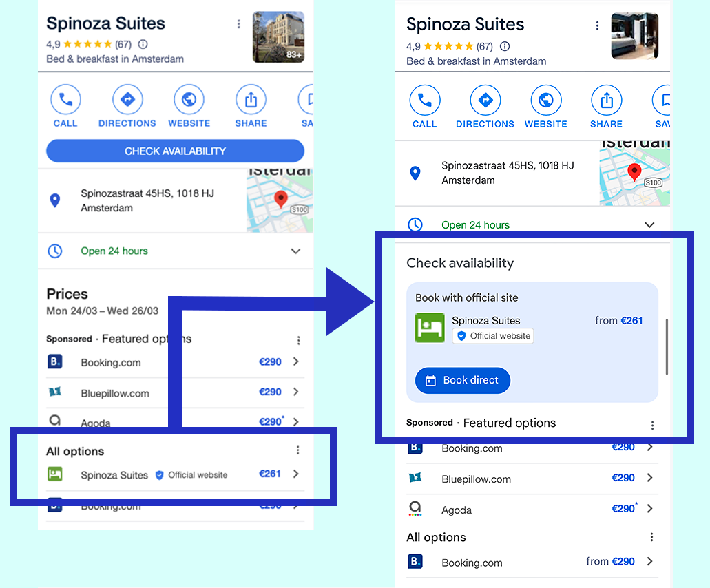Open the hotel photo thumbnail marked 83+
710x588 pixels.
278,37
